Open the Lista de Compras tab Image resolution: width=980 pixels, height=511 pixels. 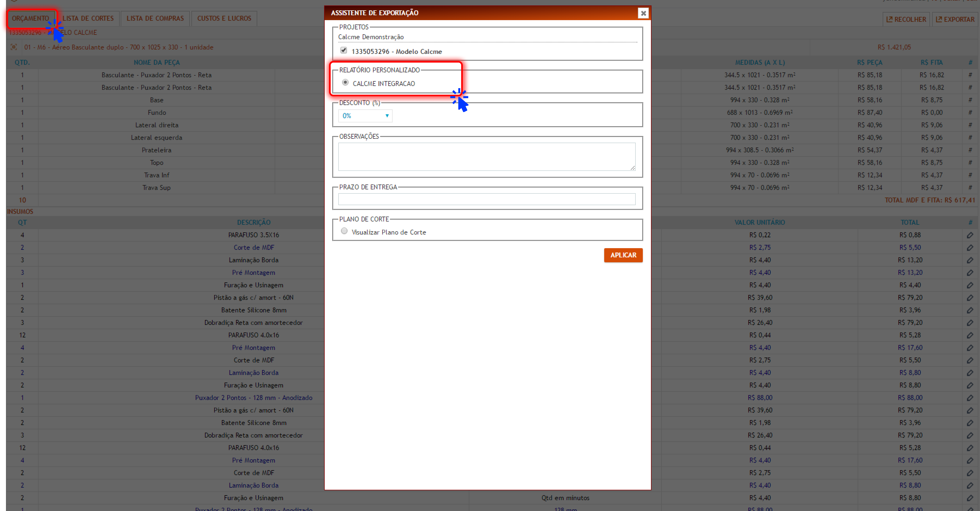point(155,18)
